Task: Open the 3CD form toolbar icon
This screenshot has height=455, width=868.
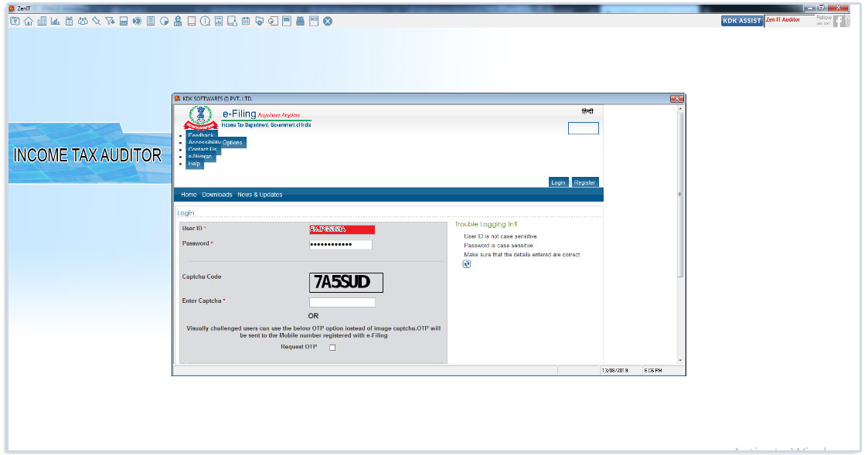Action: click(x=314, y=21)
